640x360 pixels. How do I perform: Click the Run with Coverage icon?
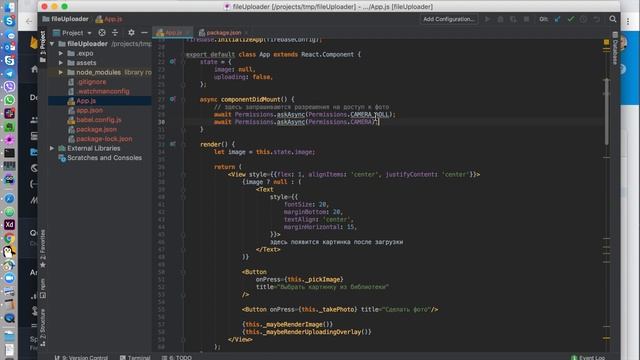click(513, 19)
